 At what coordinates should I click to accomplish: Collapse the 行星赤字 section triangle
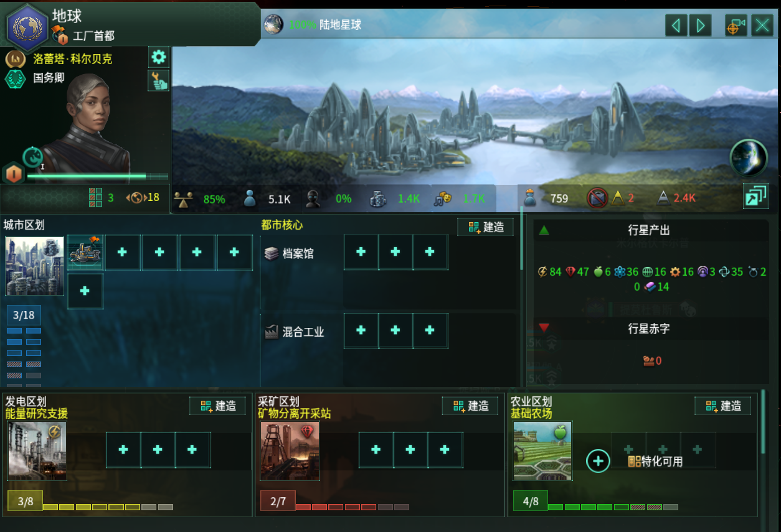pyautogui.click(x=544, y=328)
